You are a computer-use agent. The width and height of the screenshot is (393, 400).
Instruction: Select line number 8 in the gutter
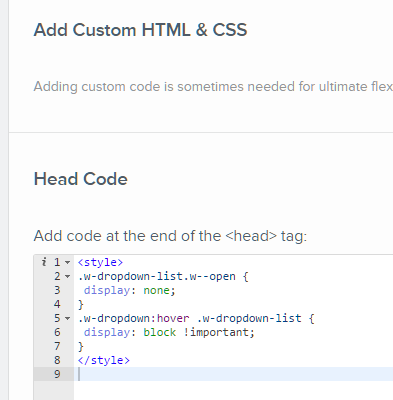pyautogui.click(x=57, y=360)
